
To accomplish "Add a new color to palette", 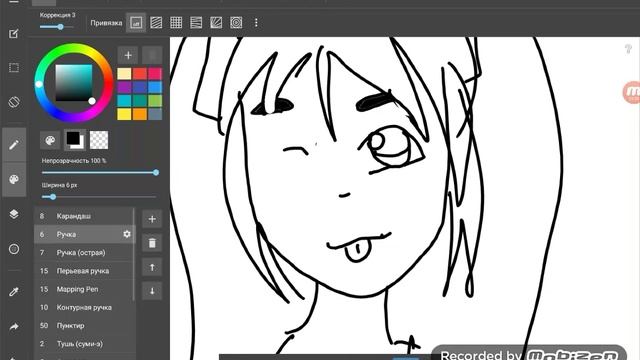I will pos(128,55).
